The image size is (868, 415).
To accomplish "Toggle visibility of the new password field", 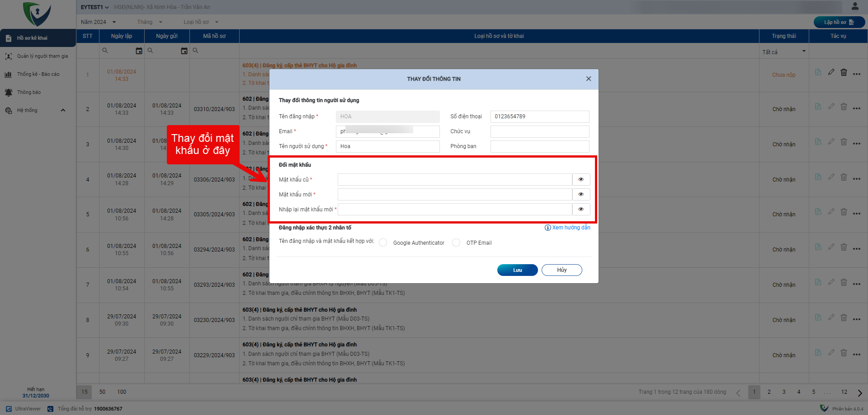I will tap(581, 195).
